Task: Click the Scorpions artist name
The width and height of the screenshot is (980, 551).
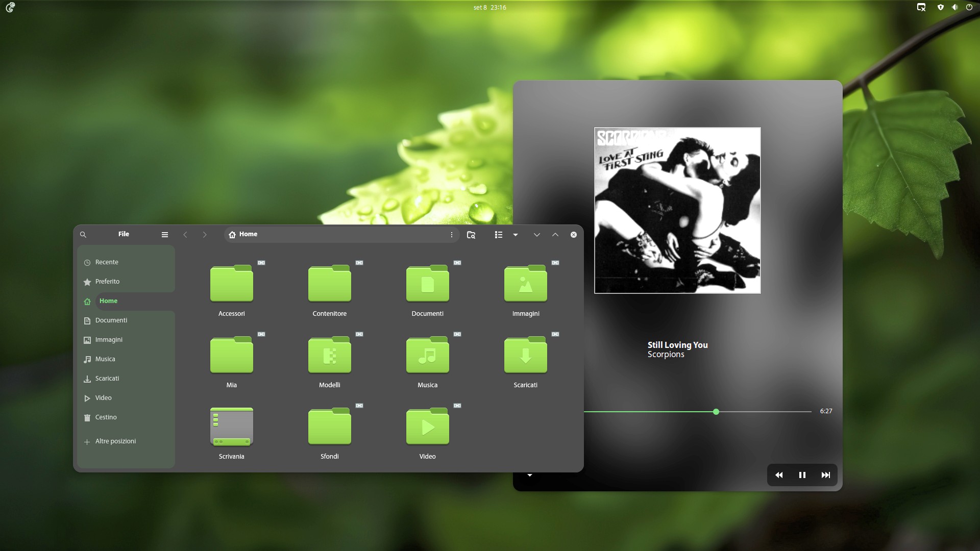Action: (666, 355)
